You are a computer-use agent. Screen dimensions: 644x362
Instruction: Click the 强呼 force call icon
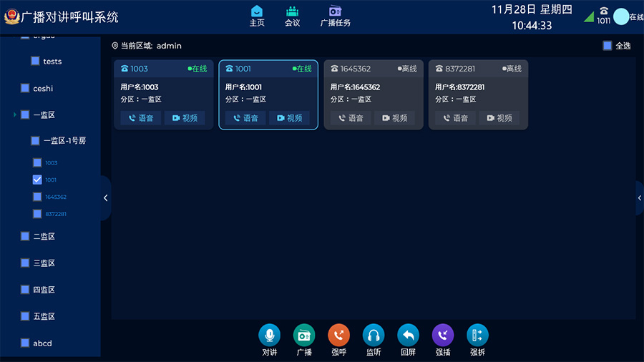click(338, 335)
